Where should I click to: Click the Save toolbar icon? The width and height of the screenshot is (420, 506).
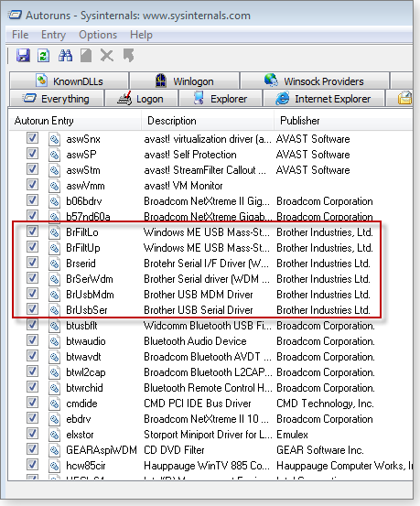[x=23, y=56]
